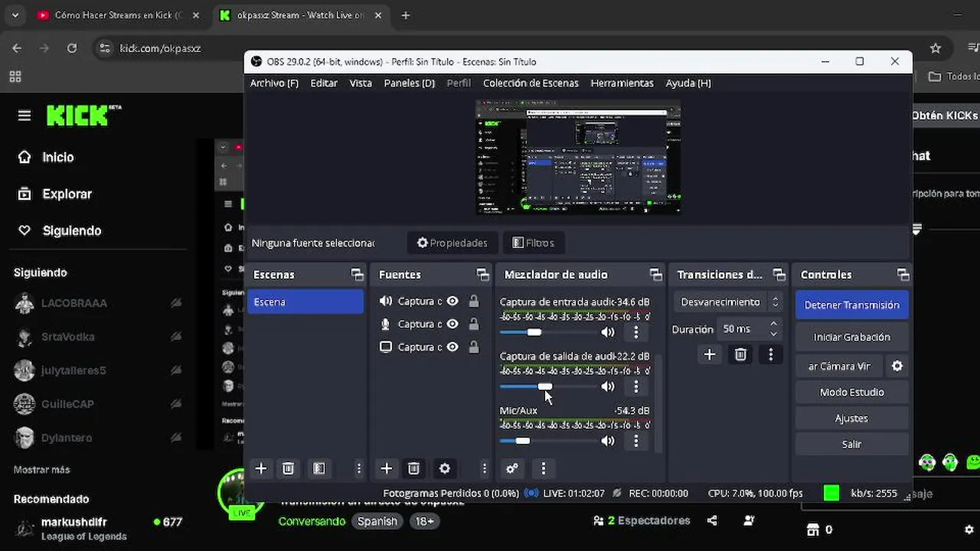Open source properties gear in Fuentes panel

[x=445, y=468]
